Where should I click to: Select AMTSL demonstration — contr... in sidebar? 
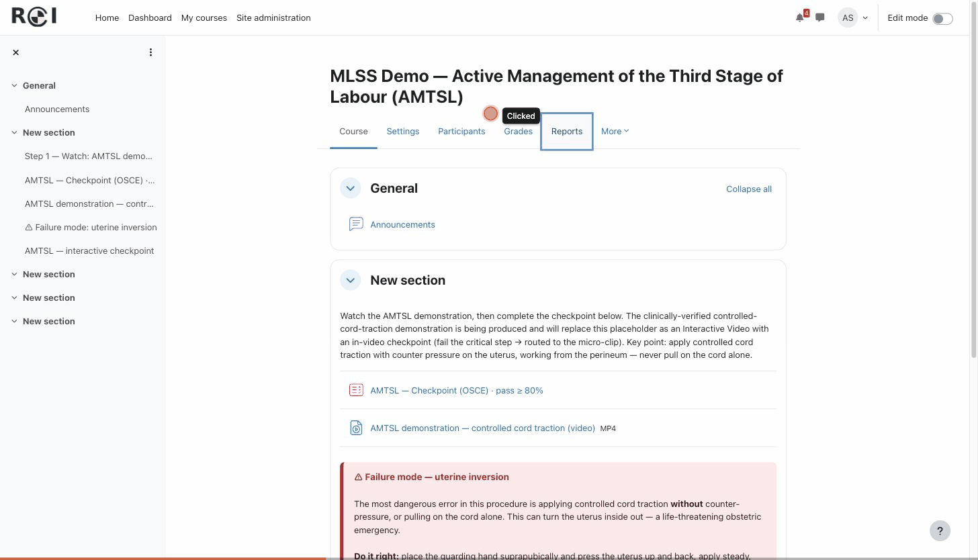tap(89, 203)
